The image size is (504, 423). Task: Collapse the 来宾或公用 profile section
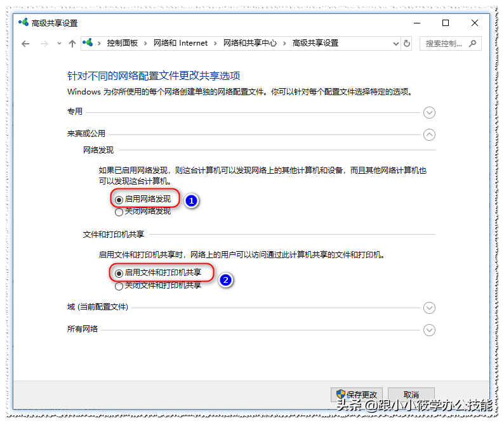pyautogui.click(x=430, y=134)
